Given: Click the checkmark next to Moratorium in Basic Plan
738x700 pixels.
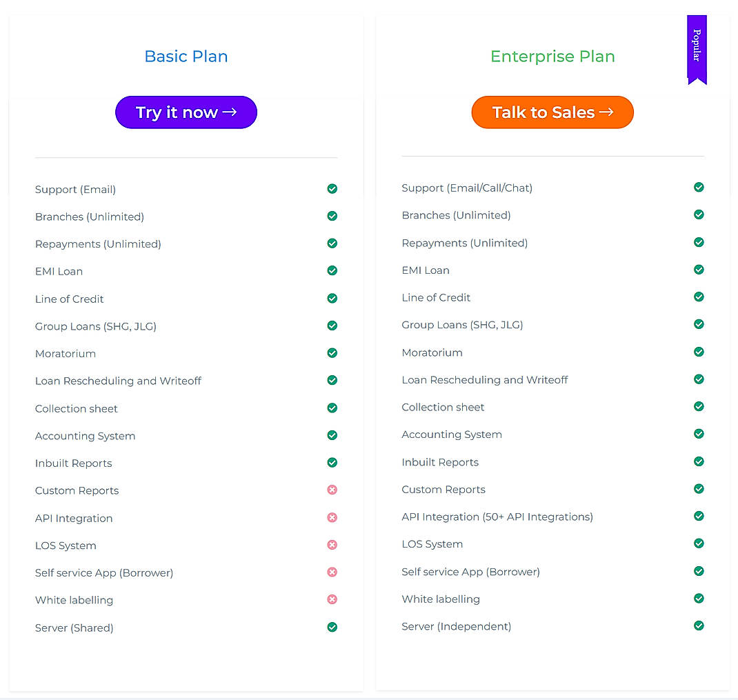Looking at the screenshot, I should click(332, 352).
